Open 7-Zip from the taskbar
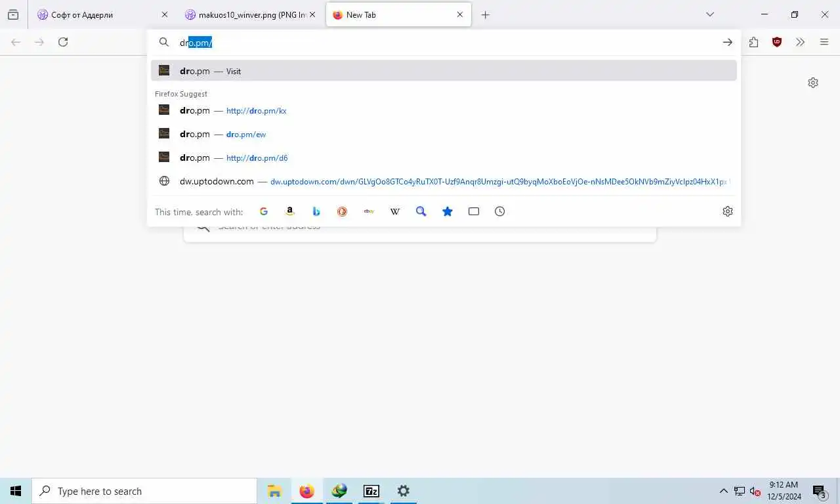840x504 pixels. 371,491
